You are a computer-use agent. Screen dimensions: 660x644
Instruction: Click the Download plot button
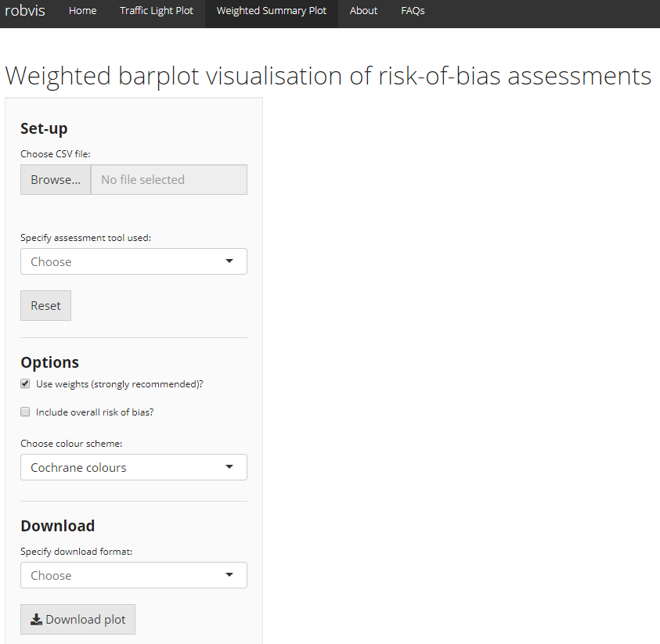78,619
